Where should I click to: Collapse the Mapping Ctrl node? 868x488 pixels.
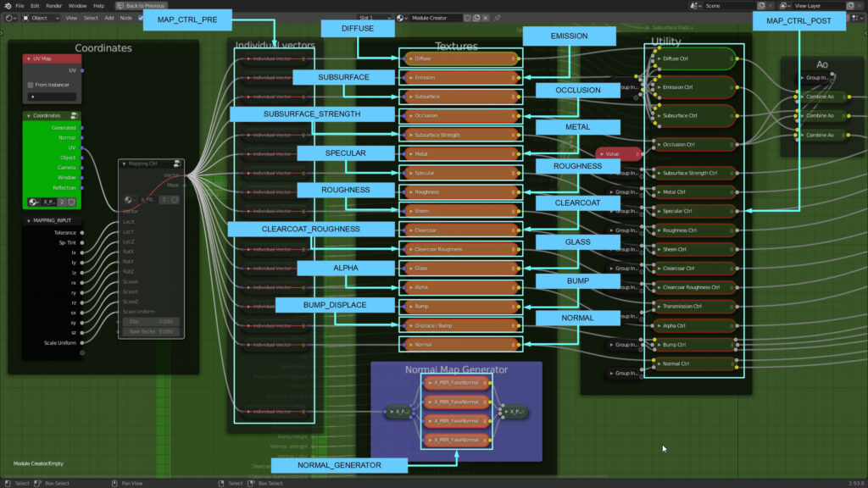124,164
